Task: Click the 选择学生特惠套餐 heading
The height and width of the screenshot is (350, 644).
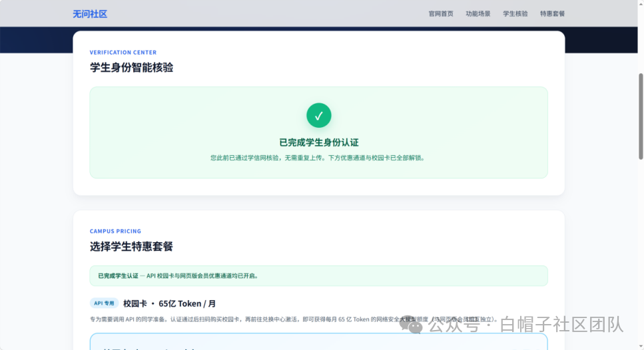Action: pyautogui.click(x=131, y=246)
